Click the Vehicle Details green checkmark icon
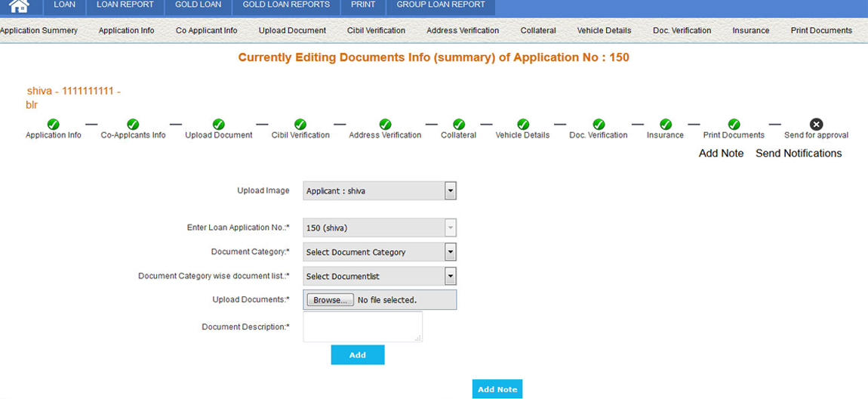Image resolution: width=868 pixels, height=399 pixels. [x=522, y=125]
